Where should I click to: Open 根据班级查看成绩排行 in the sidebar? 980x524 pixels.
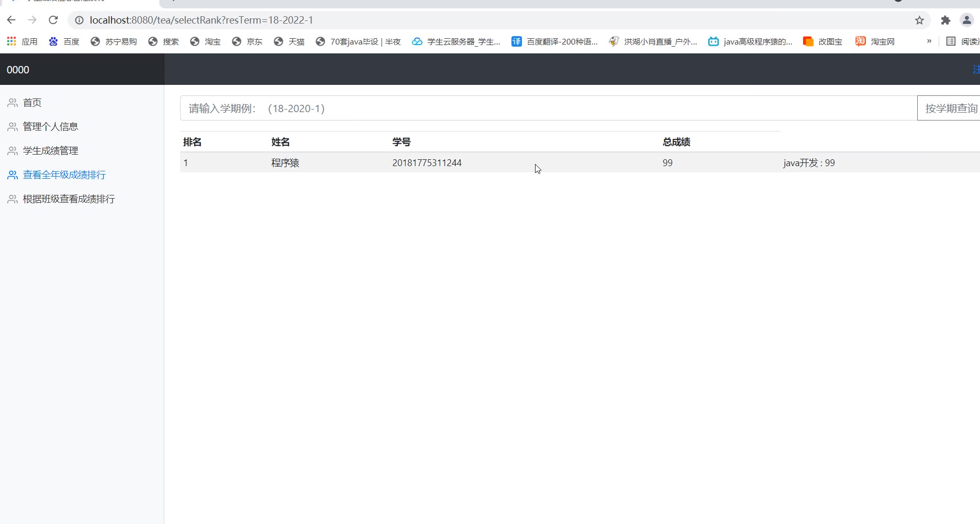tap(69, 199)
